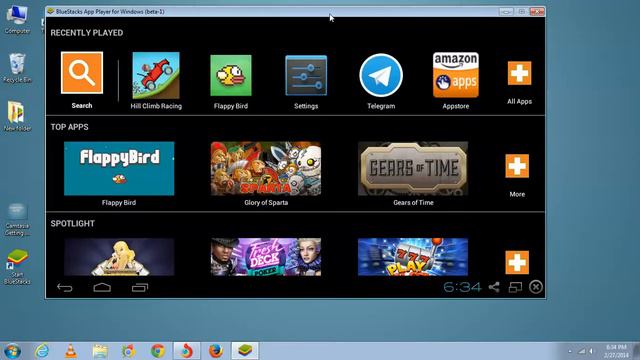Click the volume speaker tray icon
The height and width of the screenshot is (360, 640).
click(x=591, y=351)
